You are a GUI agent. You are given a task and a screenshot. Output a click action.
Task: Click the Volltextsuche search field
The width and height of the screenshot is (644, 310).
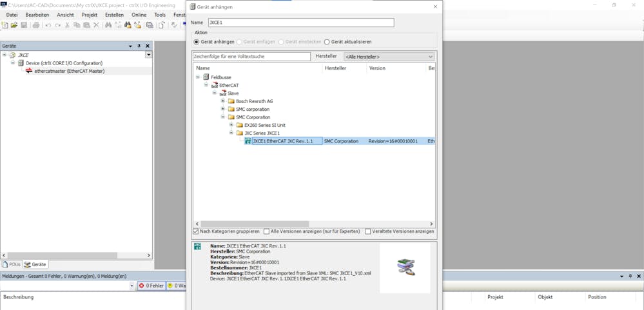[x=251, y=57]
